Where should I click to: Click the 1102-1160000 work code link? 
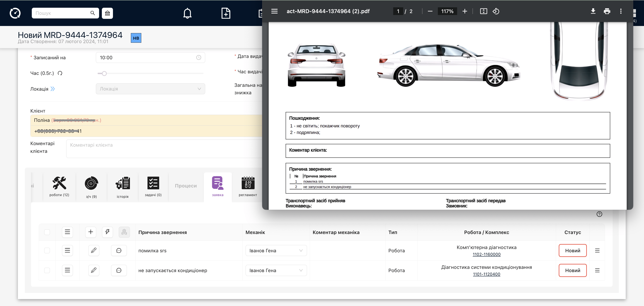click(486, 254)
